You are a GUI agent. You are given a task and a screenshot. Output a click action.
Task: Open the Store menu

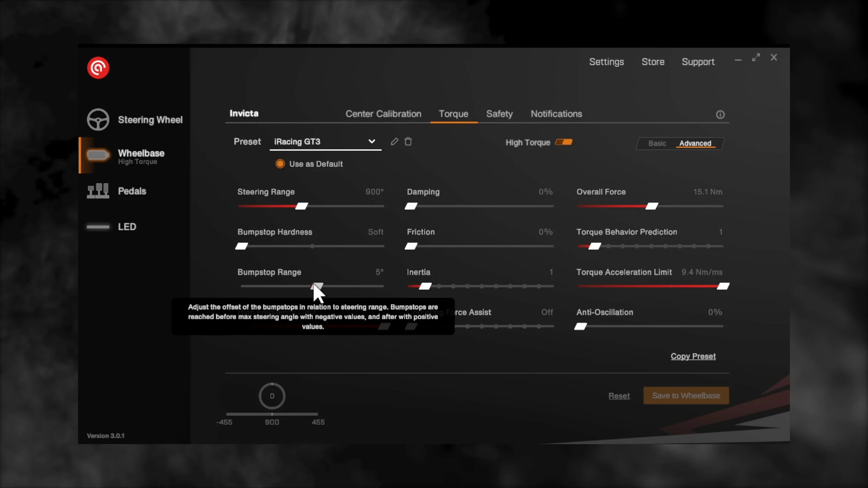(653, 62)
